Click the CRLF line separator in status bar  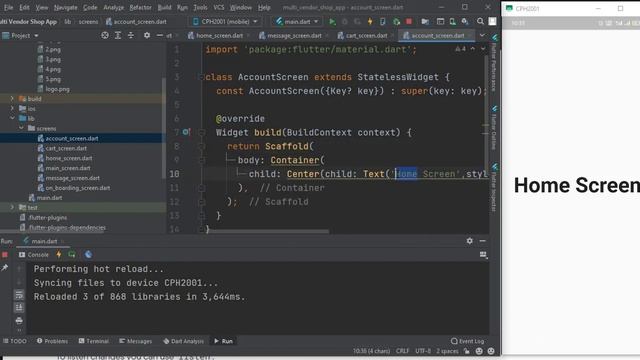click(402, 351)
